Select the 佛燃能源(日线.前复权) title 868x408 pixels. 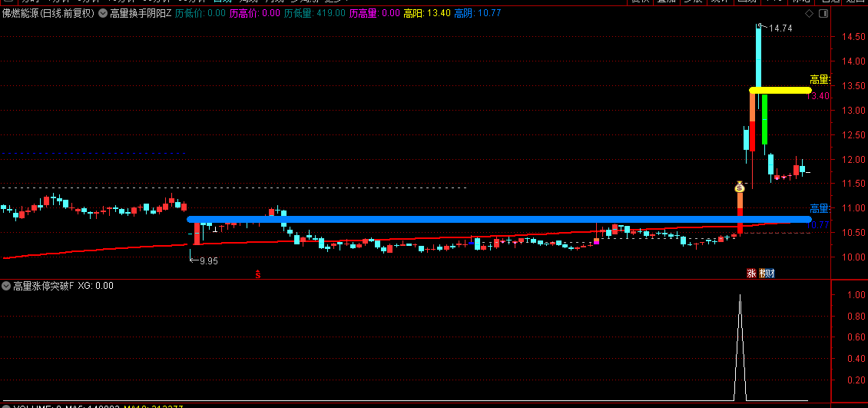(x=48, y=13)
